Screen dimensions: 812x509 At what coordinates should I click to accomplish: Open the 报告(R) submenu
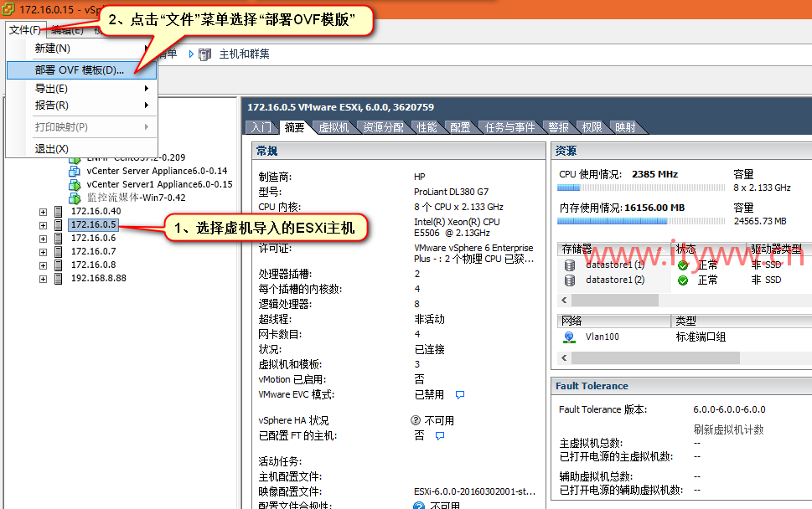pos(82,105)
